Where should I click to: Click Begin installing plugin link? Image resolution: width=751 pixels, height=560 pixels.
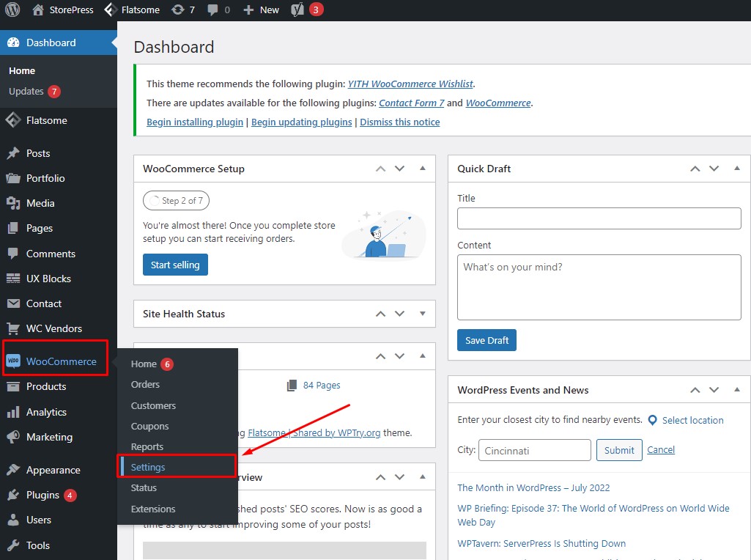195,122
